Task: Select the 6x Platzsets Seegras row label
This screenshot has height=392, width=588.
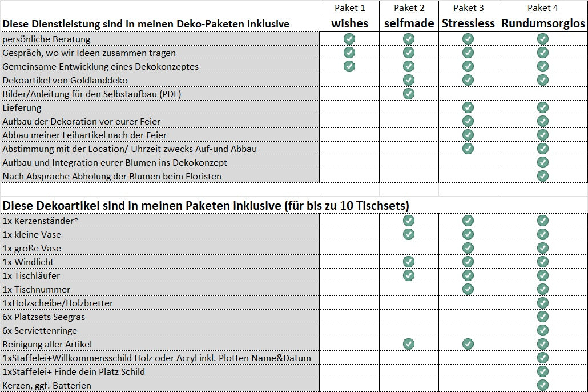Action: (x=44, y=317)
